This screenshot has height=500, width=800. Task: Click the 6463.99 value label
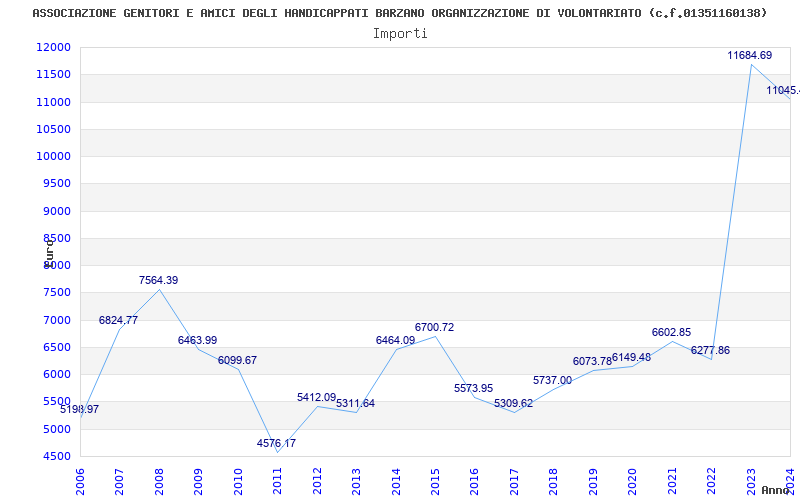click(x=197, y=340)
